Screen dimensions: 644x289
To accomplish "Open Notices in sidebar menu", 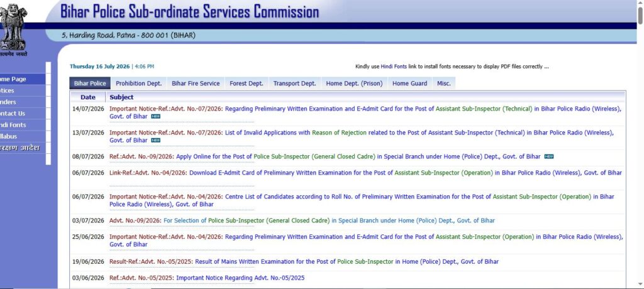I will coord(23,90).
